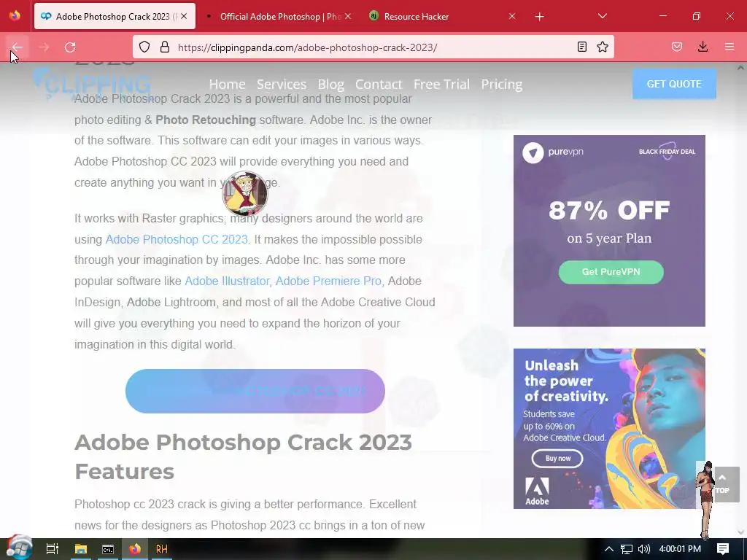Open File Explorer from the taskbar
This screenshot has height=560, width=747.
coord(80,549)
